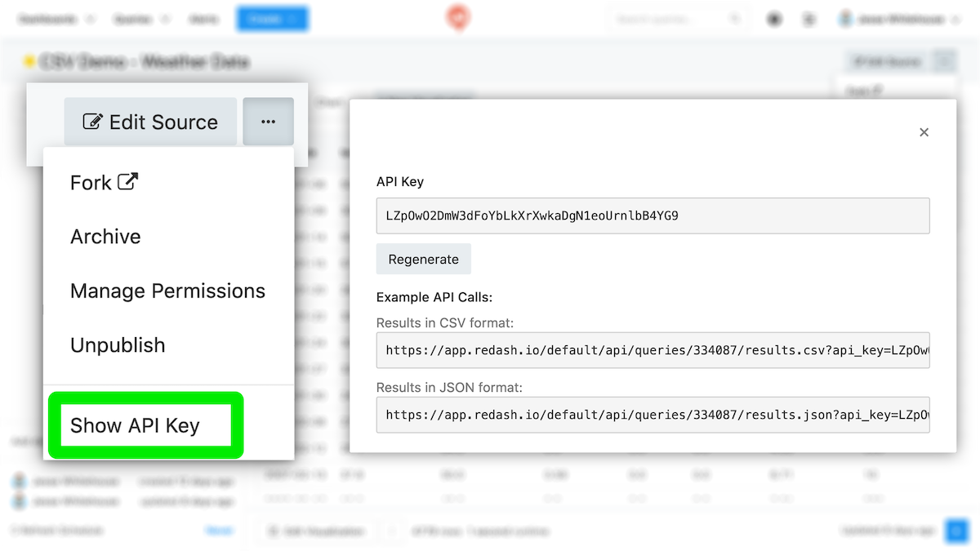Viewport: 980px width, 551px height.
Task: Choose Archive in the query menu
Action: tap(105, 237)
